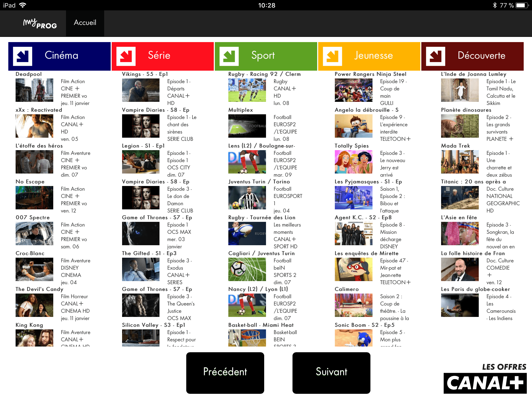Open Lens (L2) / Boulogne-sur- thumbnail
This screenshot has height=399, width=532.
click(x=247, y=162)
